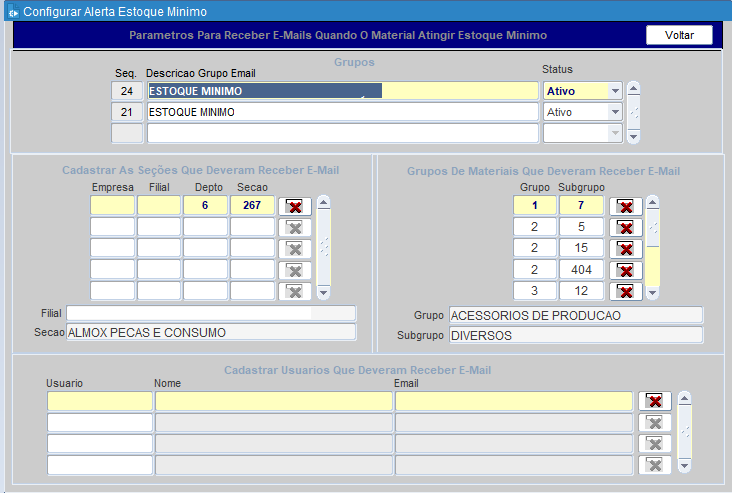Select the highlighted ESTOQUE MINIMO description Seq 24
Screen dimensions: 732x493
[x=343, y=91]
